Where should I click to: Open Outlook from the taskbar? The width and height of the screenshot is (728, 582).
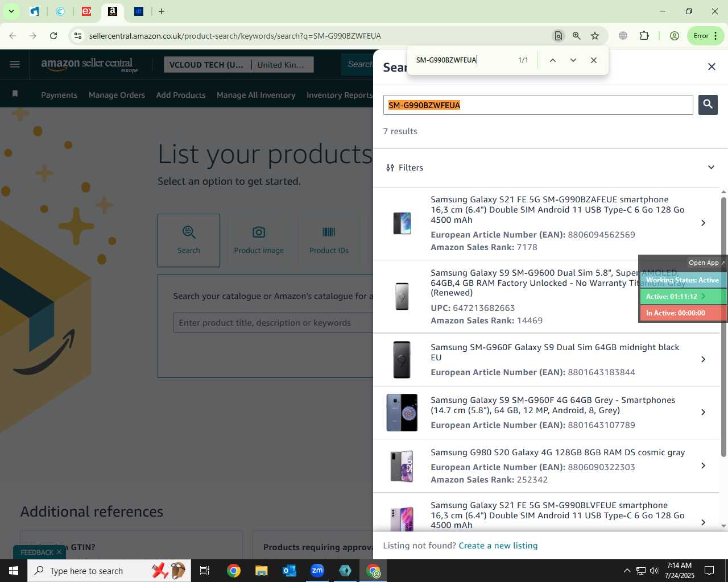coord(289,571)
